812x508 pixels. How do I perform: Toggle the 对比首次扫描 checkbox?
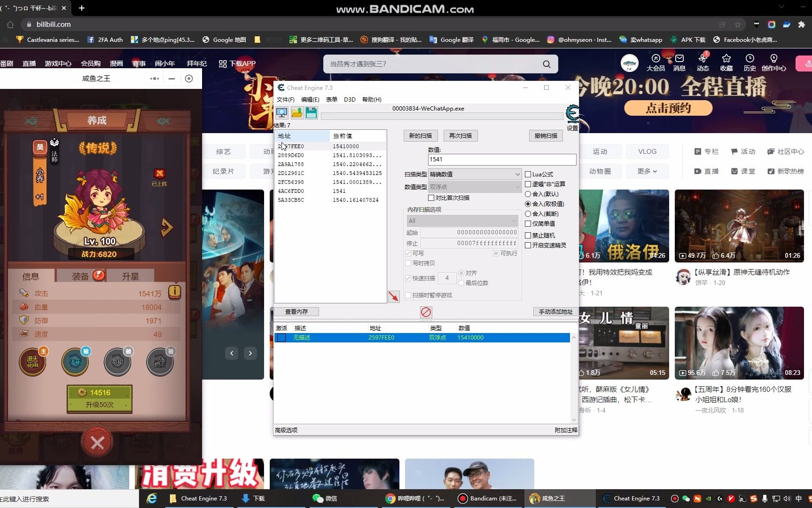pos(431,198)
